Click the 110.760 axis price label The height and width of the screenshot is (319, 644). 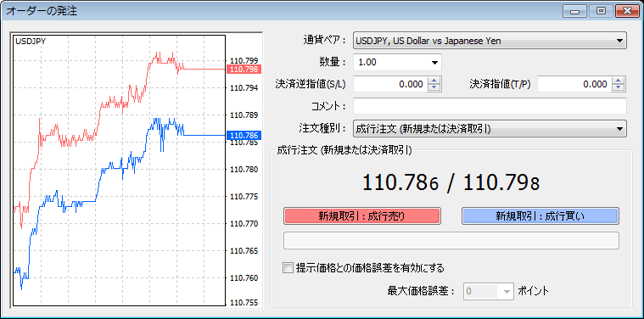[244, 278]
